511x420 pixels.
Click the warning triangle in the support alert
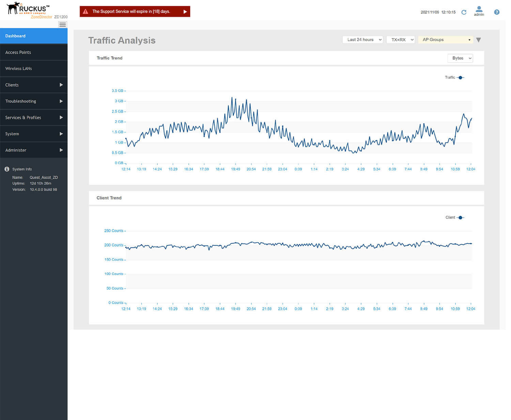86,12
